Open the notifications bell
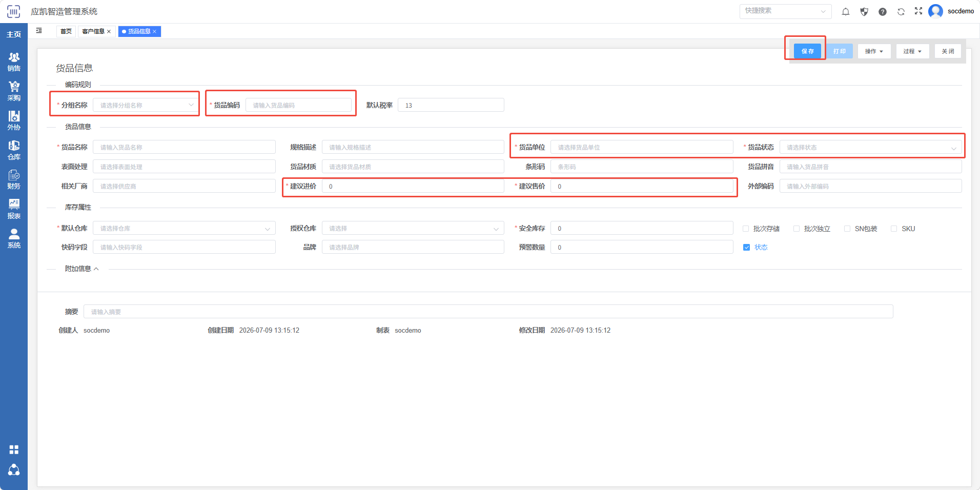The height and width of the screenshot is (490, 980). (846, 11)
